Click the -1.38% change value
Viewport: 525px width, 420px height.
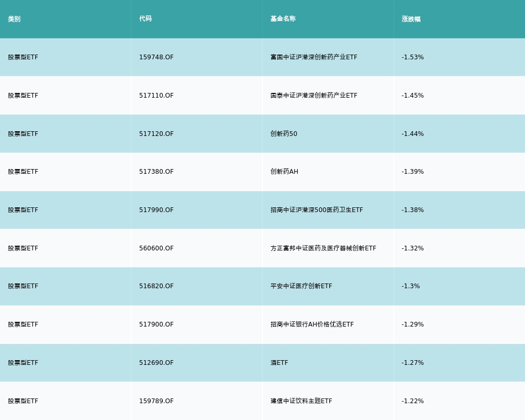click(x=413, y=210)
